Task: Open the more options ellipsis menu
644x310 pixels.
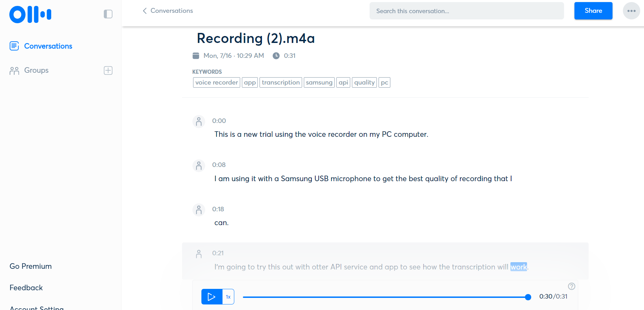Action: click(631, 11)
